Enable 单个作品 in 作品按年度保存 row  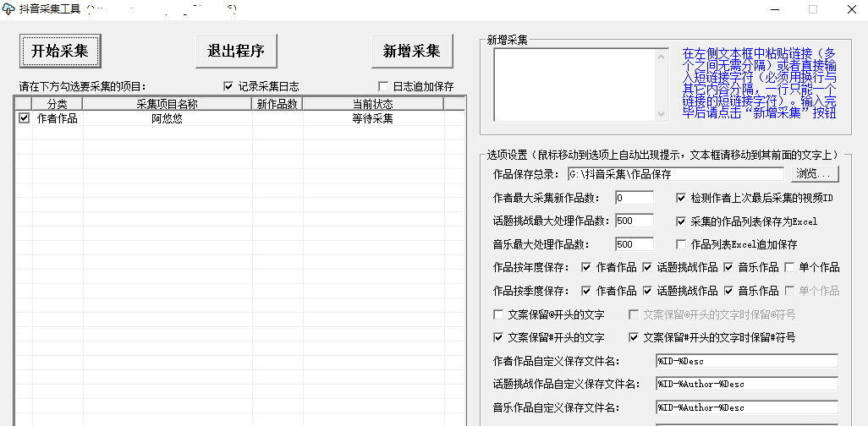pos(789,268)
